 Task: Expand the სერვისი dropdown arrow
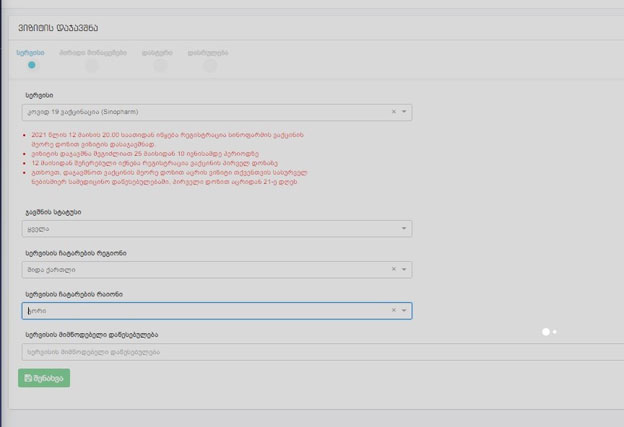point(404,113)
